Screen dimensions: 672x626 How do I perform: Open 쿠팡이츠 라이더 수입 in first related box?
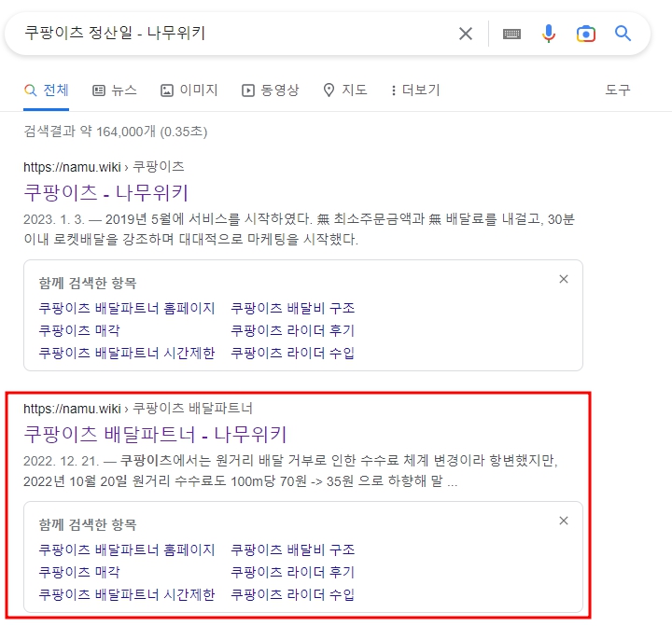(x=293, y=353)
